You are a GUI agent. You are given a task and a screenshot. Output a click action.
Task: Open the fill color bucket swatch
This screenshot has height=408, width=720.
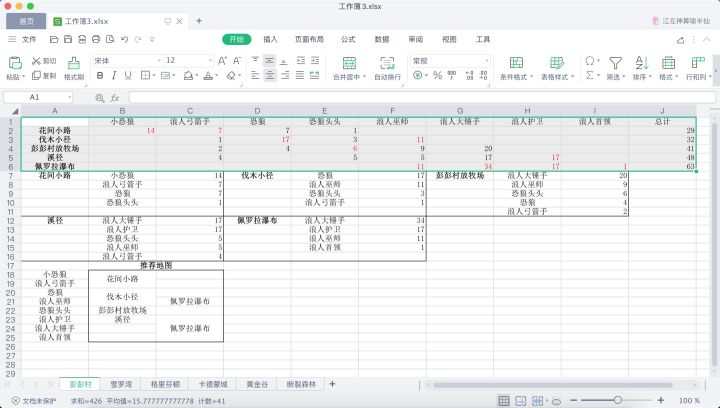[x=187, y=76]
